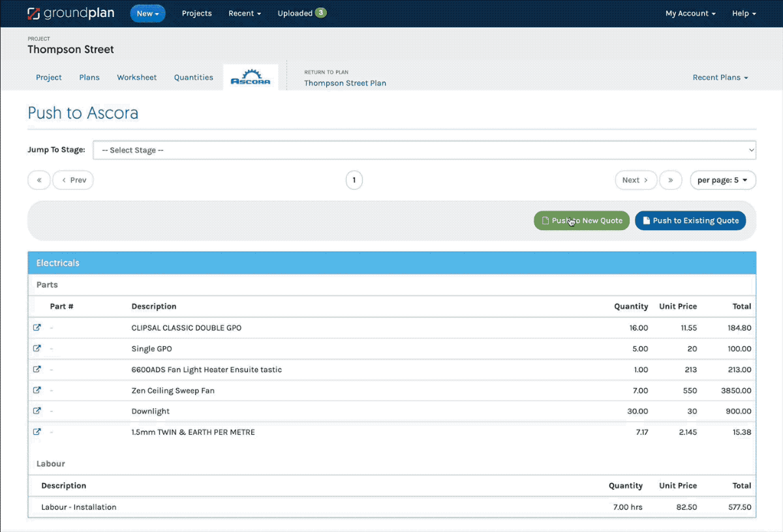
Task: Select page 1 in the pagination
Action: pyautogui.click(x=354, y=179)
